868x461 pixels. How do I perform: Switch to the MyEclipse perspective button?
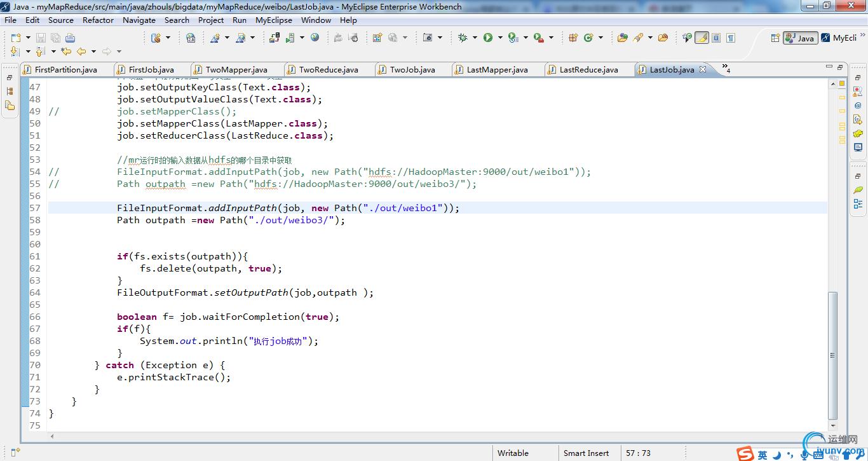pyautogui.click(x=838, y=38)
